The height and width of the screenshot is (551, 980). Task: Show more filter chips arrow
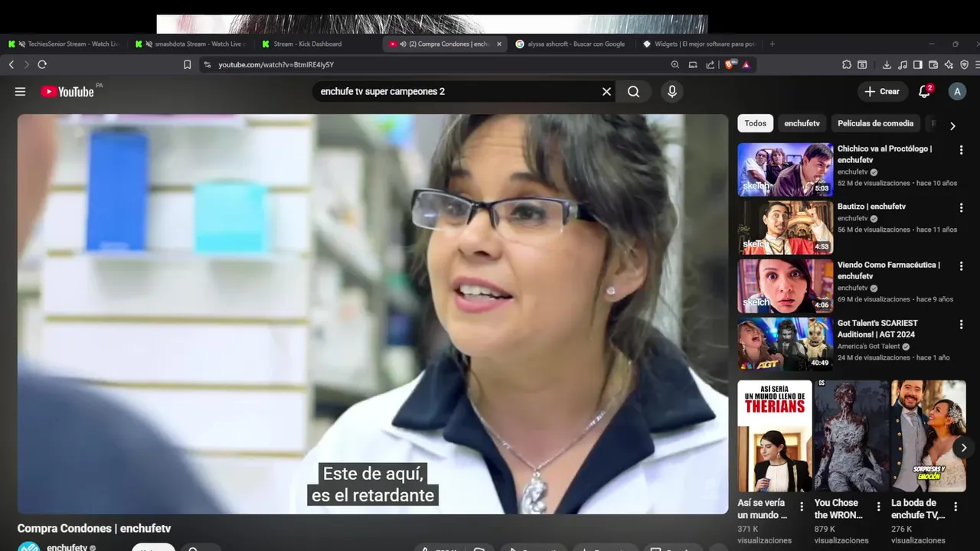click(952, 126)
